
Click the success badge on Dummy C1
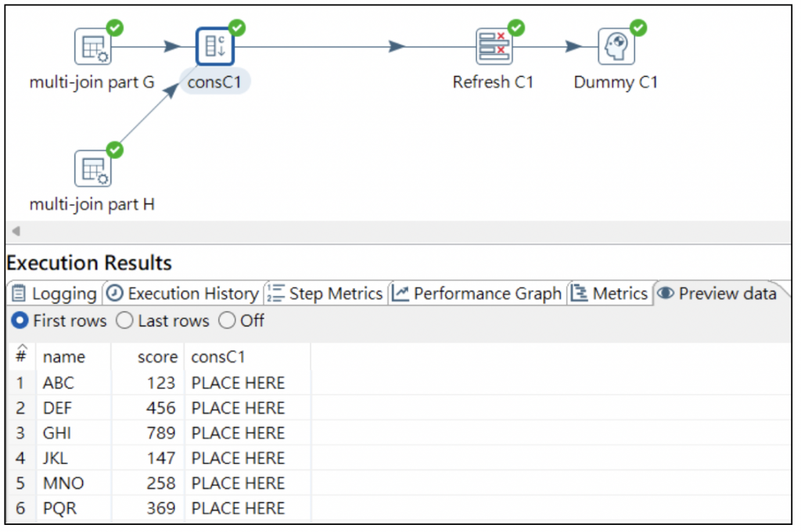click(637, 27)
